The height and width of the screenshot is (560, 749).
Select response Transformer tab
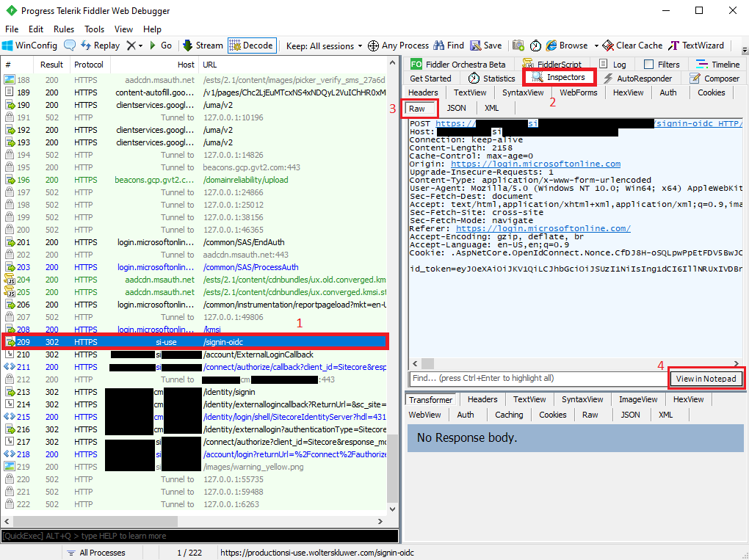click(430, 399)
